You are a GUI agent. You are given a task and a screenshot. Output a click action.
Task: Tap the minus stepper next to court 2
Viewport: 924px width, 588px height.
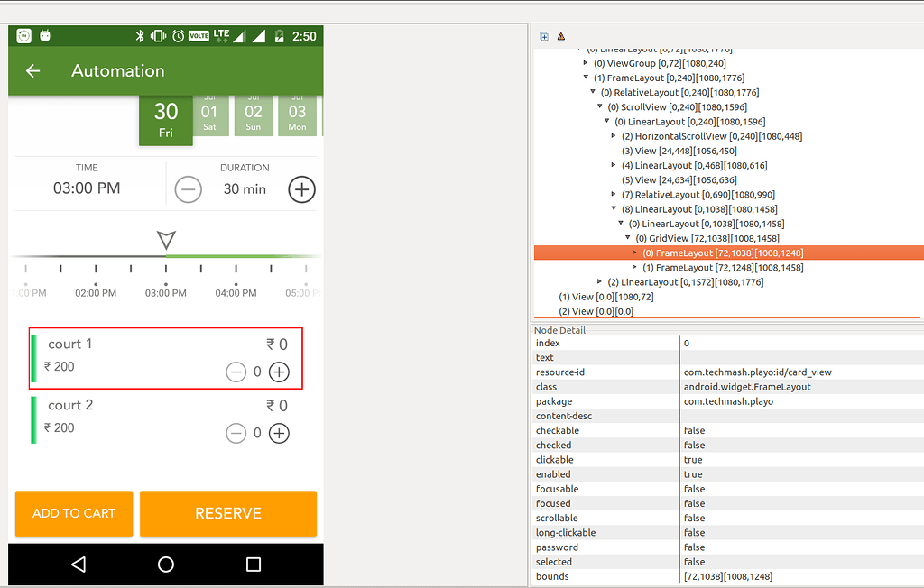pyautogui.click(x=236, y=433)
